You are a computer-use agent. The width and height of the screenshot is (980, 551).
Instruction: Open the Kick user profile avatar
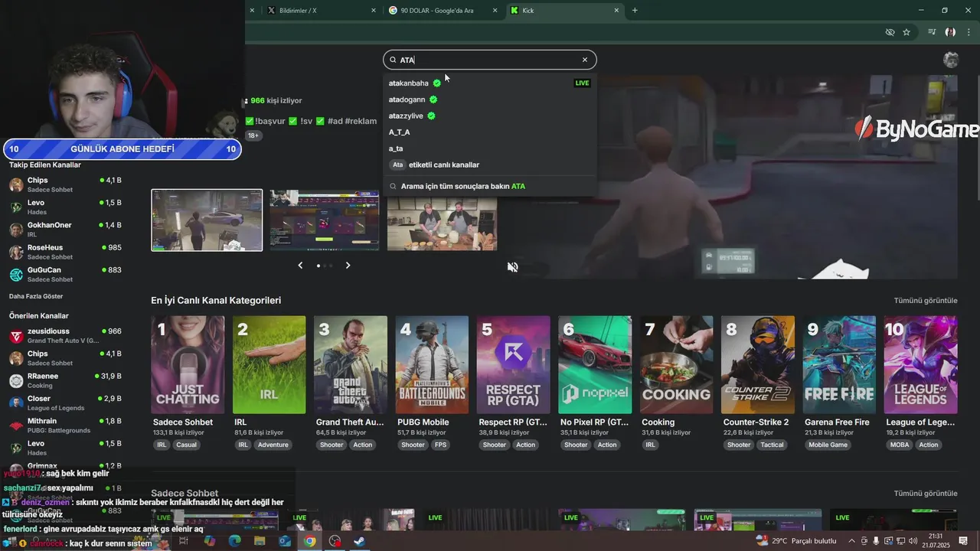(951, 60)
